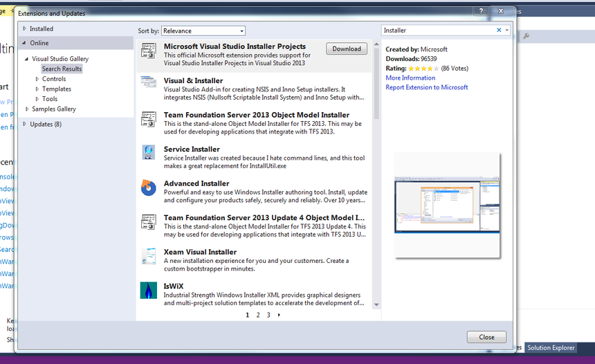Select the Tools tree item
The image size is (595, 364).
[x=50, y=99]
